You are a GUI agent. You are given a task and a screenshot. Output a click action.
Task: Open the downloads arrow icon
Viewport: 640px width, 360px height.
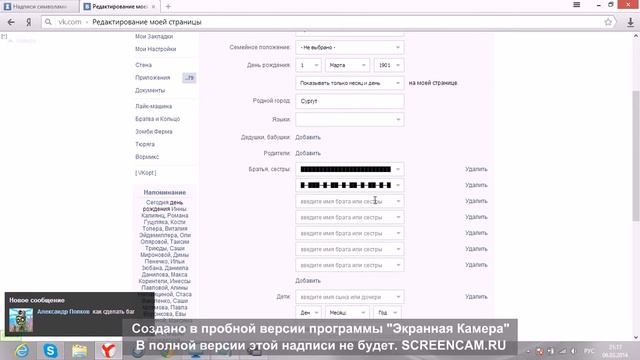pyautogui.click(x=630, y=22)
